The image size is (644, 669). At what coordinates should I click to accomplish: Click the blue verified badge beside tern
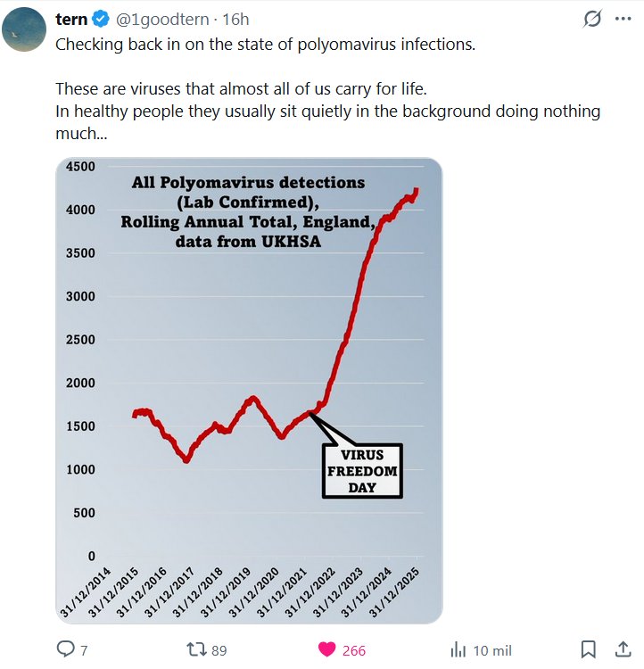pyautogui.click(x=103, y=19)
